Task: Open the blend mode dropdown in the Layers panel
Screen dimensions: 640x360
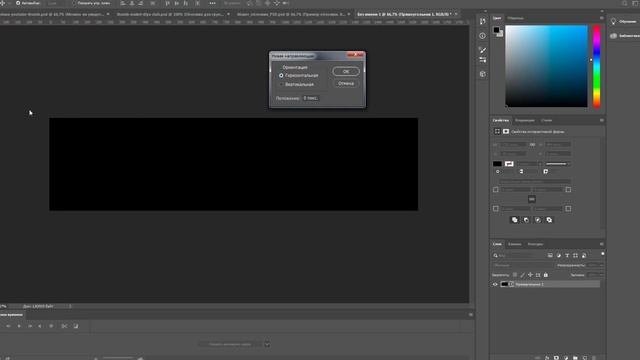Action: [x=522, y=265]
